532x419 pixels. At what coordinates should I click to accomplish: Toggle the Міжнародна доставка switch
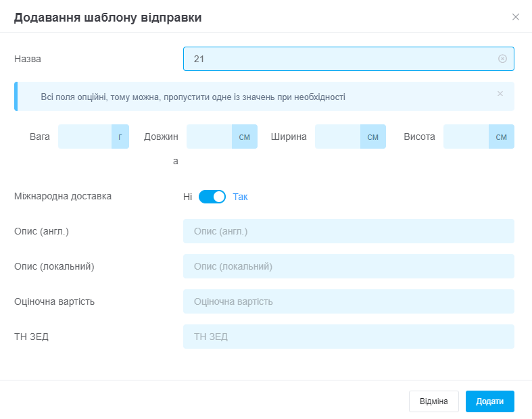tap(212, 197)
